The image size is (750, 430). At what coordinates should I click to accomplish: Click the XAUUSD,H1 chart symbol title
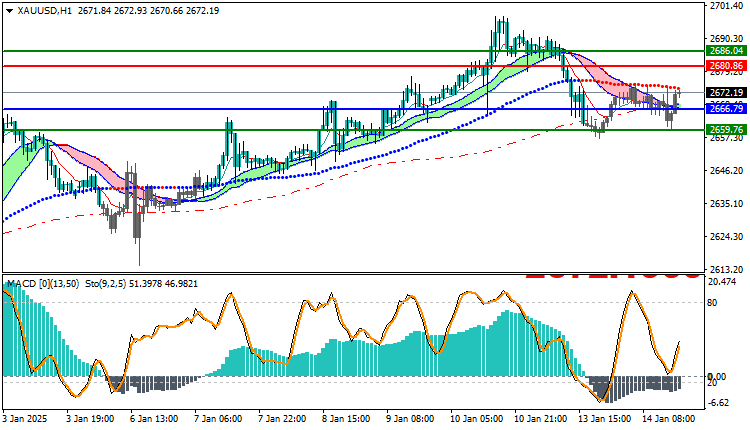tap(44, 11)
